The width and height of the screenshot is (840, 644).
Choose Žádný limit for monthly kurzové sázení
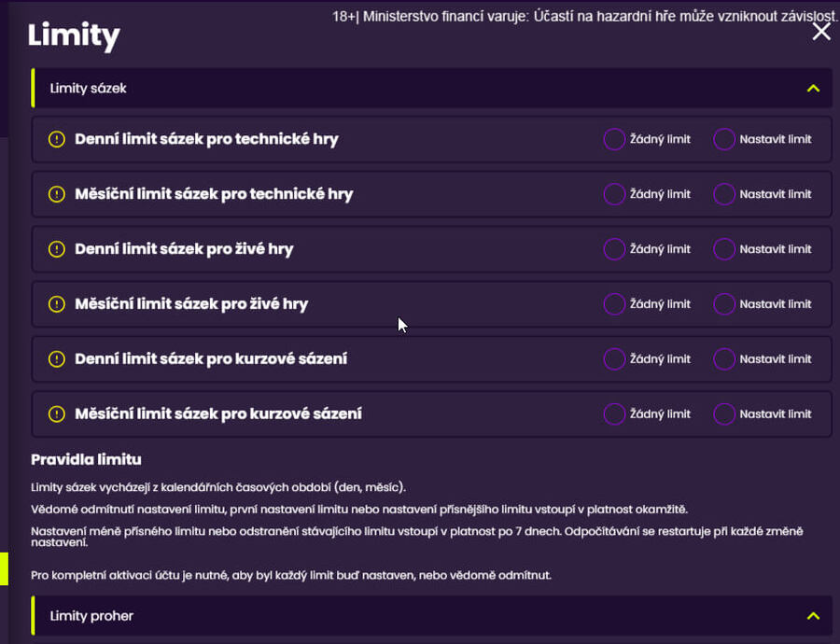tap(614, 413)
